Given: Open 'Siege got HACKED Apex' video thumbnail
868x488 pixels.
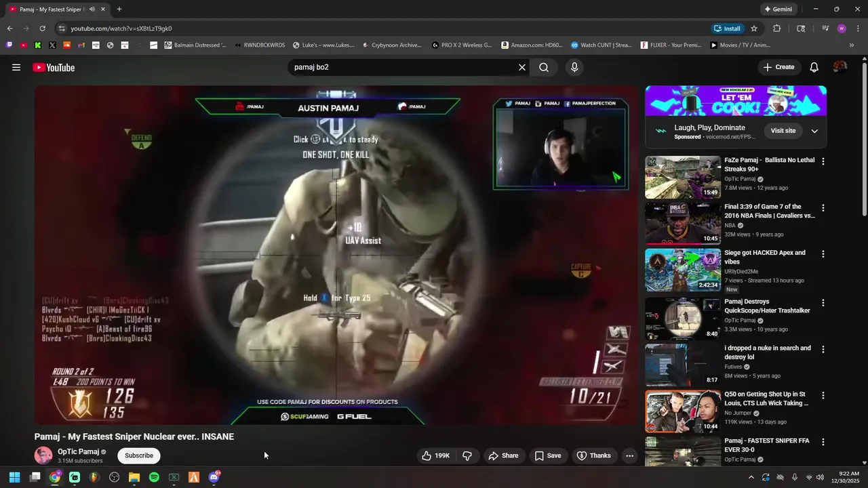Looking at the screenshot, I should click(x=683, y=270).
